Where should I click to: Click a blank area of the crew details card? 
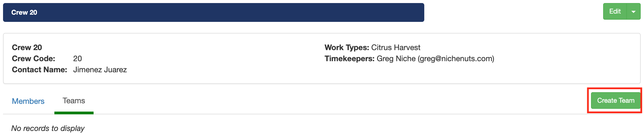click(x=221, y=69)
